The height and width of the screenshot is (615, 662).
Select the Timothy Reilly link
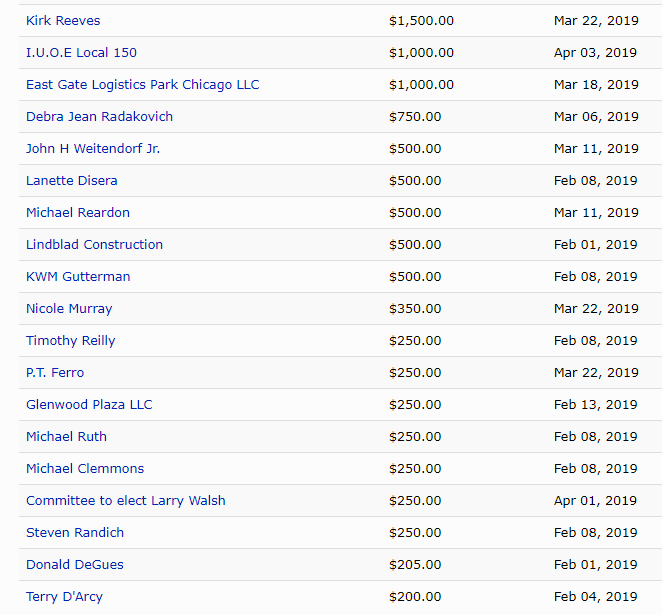click(x=70, y=341)
